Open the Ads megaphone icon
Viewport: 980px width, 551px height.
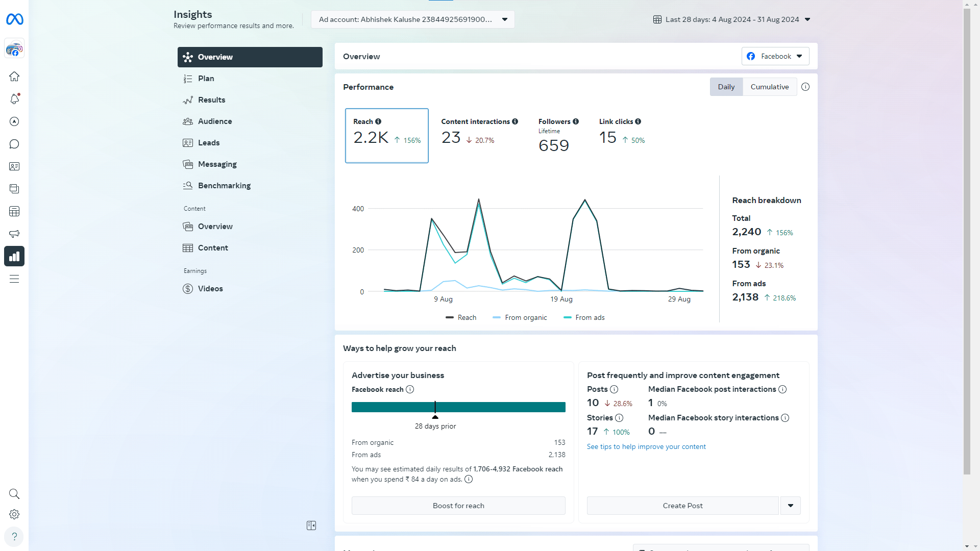(14, 234)
